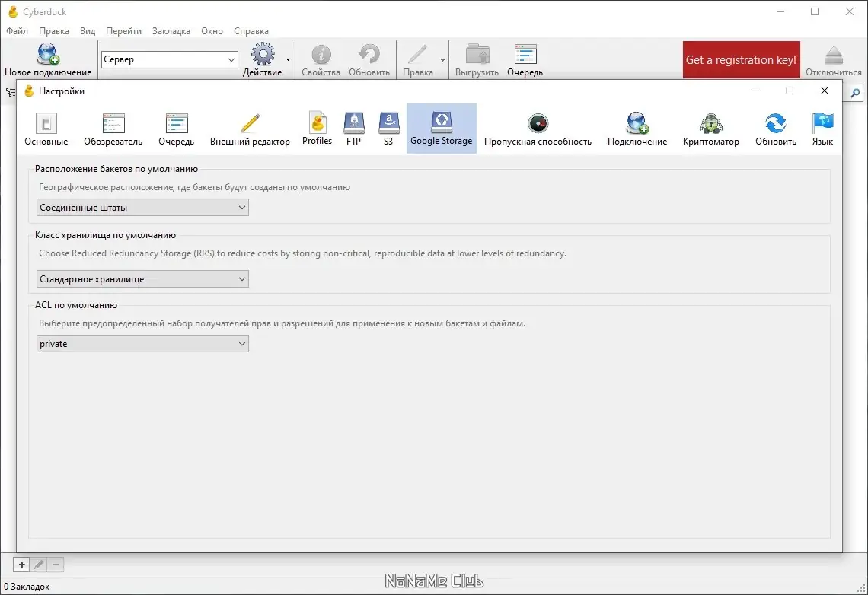Open the Окно menu
Viewport: 868px width, 595px height.
212,31
